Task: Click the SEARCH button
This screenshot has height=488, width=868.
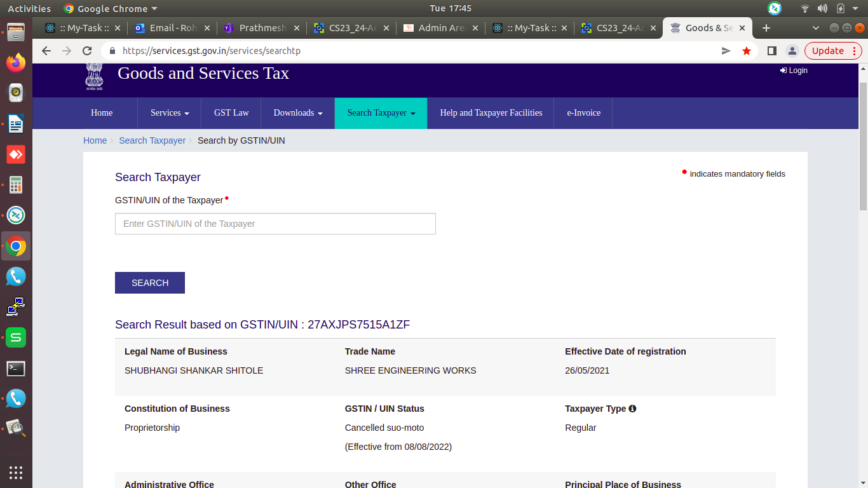Action: (x=150, y=283)
